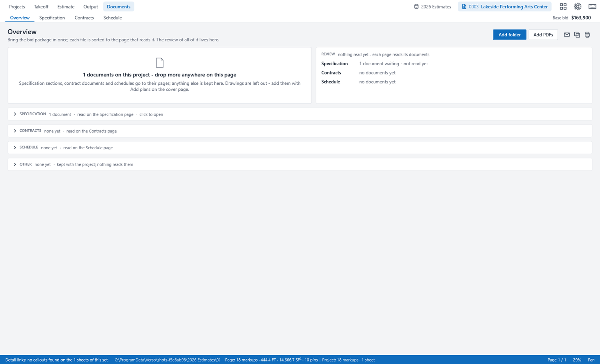Click the ProgramData file path in status bar
This screenshot has width=600, height=364.
167,360
